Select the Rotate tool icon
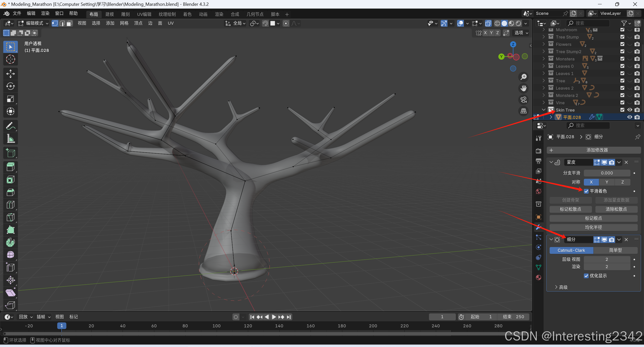Screen dimensions: 644x347 pyautogui.click(x=10, y=86)
